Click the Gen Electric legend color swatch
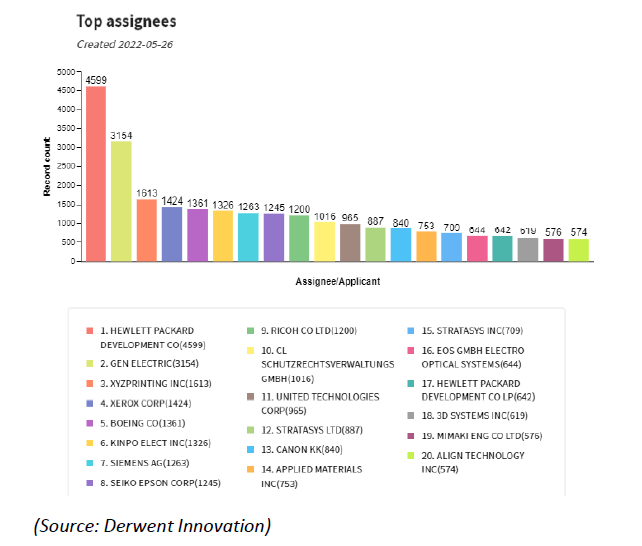The width and height of the screenshot is (642, 546). pyautogui.click(x=90, y=363)
